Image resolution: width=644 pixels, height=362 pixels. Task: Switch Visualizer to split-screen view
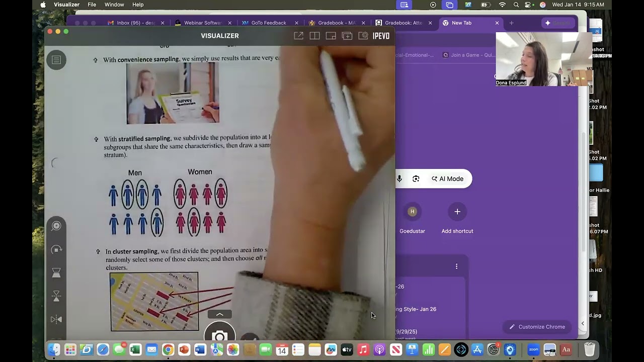coord(314,36)
